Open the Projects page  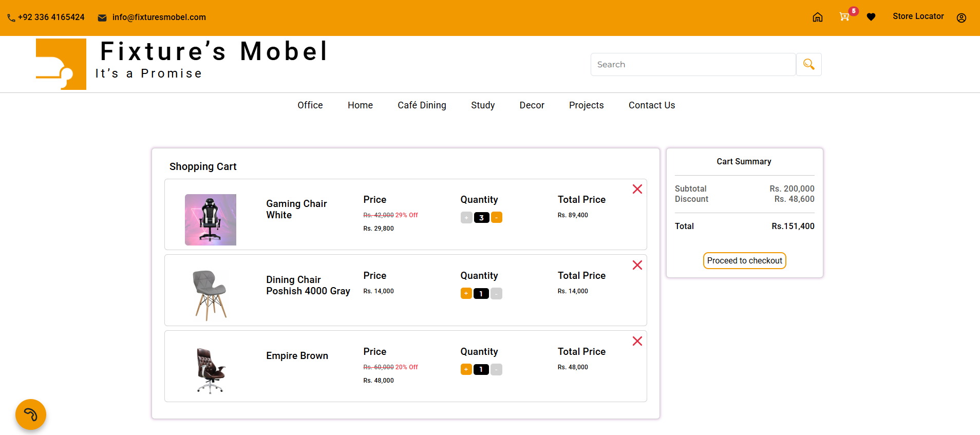tap(586, 105)
